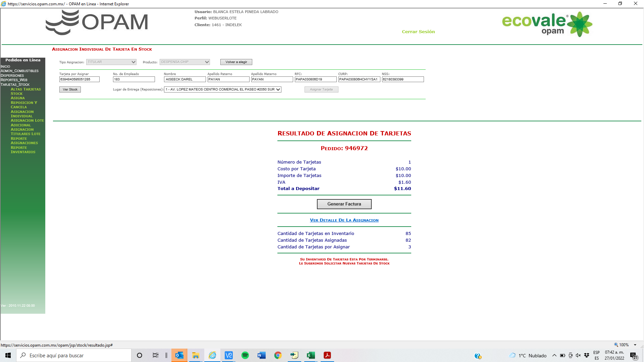Click CURP input field

pyautogui.click(x=359, y=79)
